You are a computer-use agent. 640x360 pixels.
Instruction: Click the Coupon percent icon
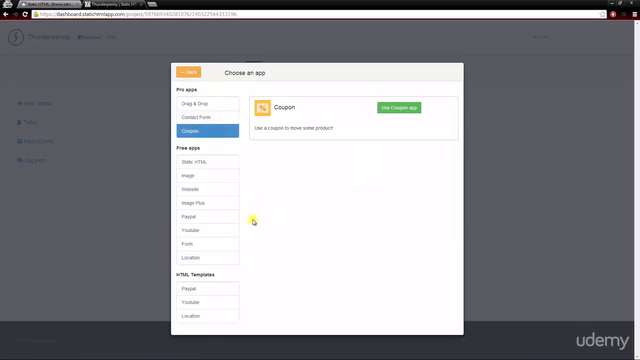point(262,108)
